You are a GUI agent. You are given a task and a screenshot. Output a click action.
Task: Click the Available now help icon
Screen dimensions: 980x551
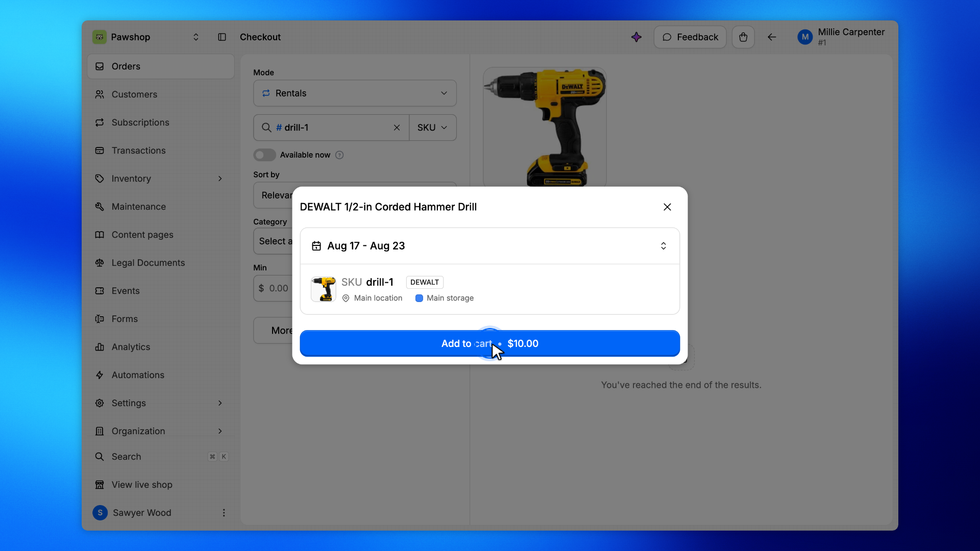tap(339, 155)
